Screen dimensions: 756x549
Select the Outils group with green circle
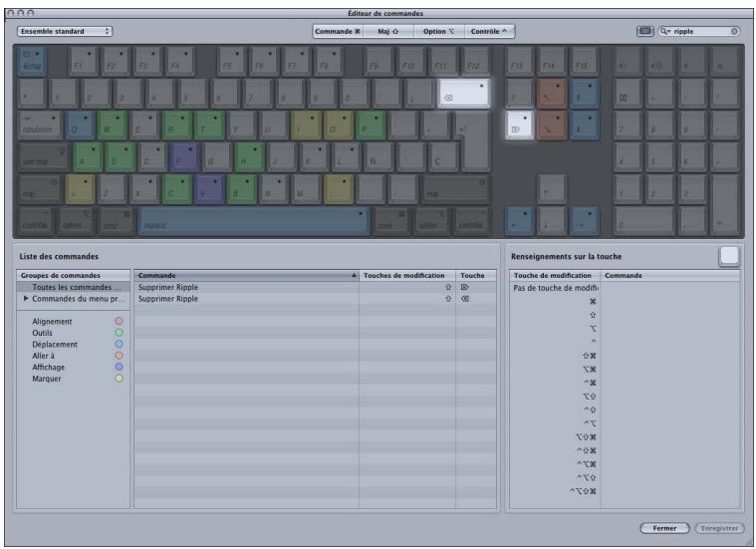click(74, 333)
